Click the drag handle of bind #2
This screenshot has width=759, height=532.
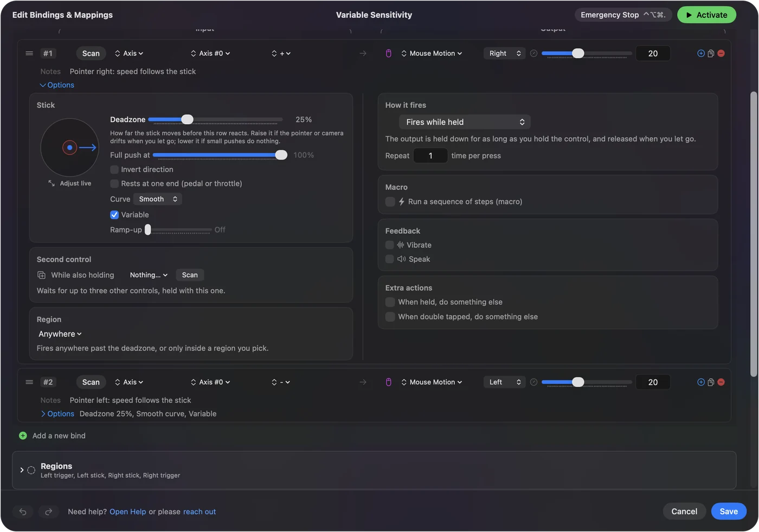click(29, 382)
